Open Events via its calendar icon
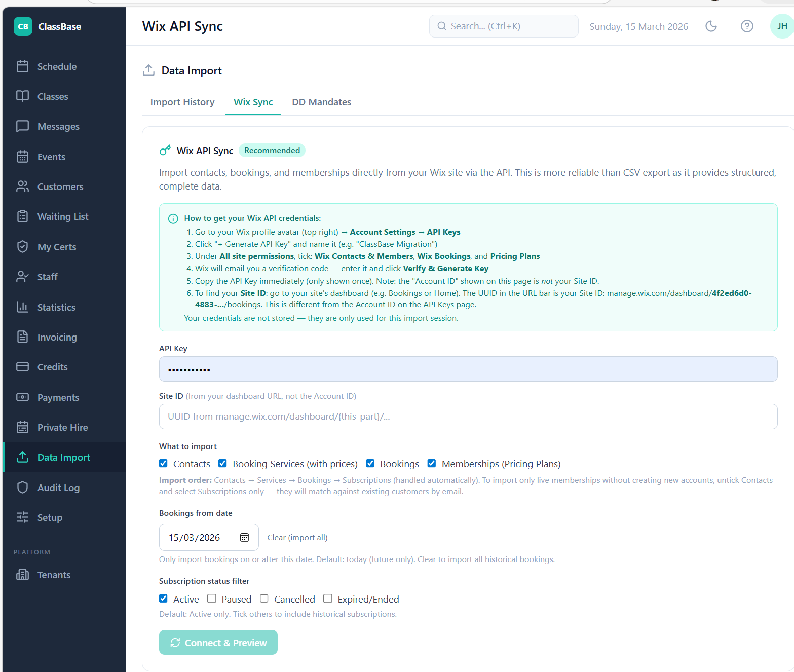Screen dimensions: 794x672 22,157
